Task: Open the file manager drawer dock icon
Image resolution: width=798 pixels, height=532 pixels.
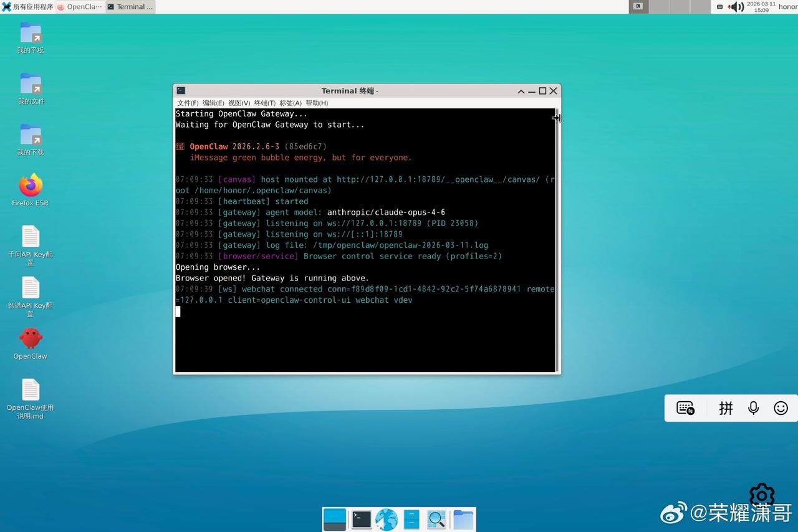Action: click(x=411, y=519)
